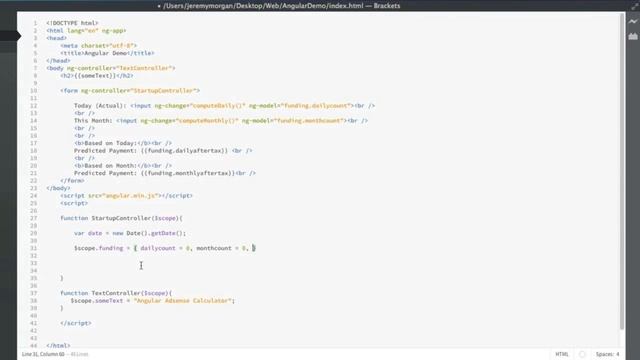Click the vertical editor scrollbar thumb
The image size is (640, 360).
click(x=622, y=171)
